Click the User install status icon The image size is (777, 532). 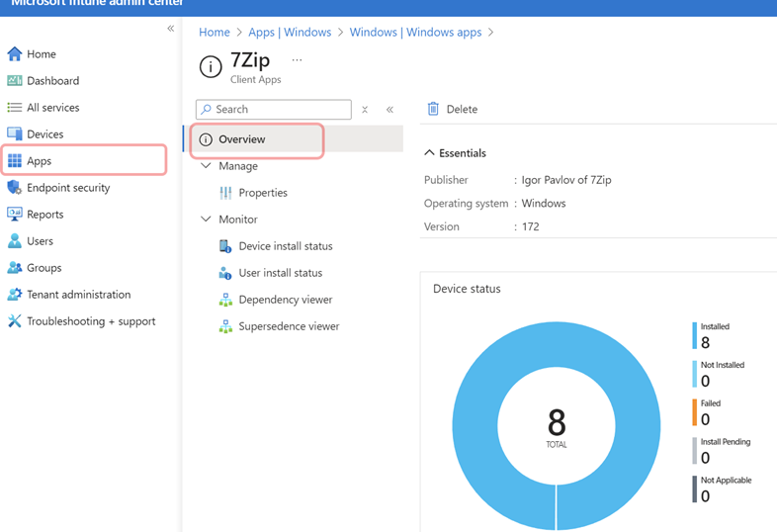click(225, 273)
